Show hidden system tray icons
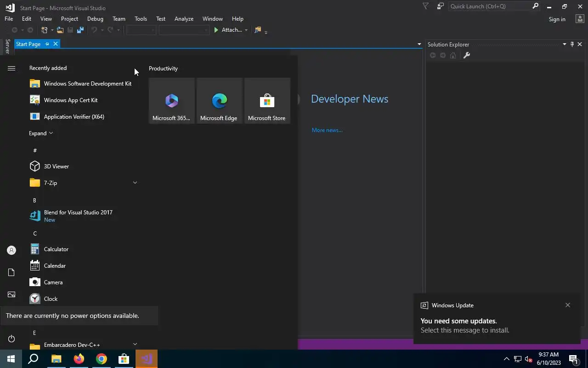Image resolution: width=588 pixels, height=368 pixels. coord(507,359)
